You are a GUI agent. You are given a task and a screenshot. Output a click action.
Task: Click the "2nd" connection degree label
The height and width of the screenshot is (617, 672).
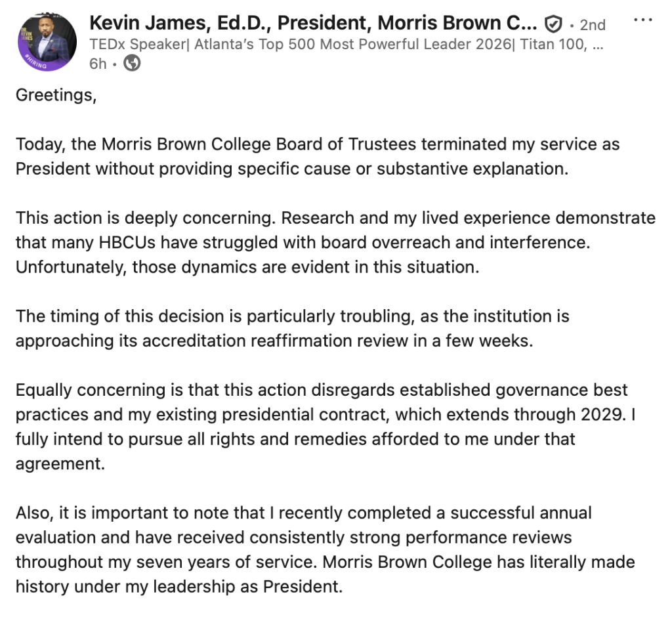coord(592,25)
